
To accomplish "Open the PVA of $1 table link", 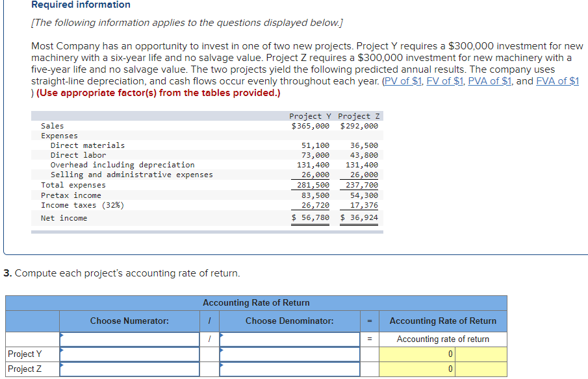I will coord(490,81).
